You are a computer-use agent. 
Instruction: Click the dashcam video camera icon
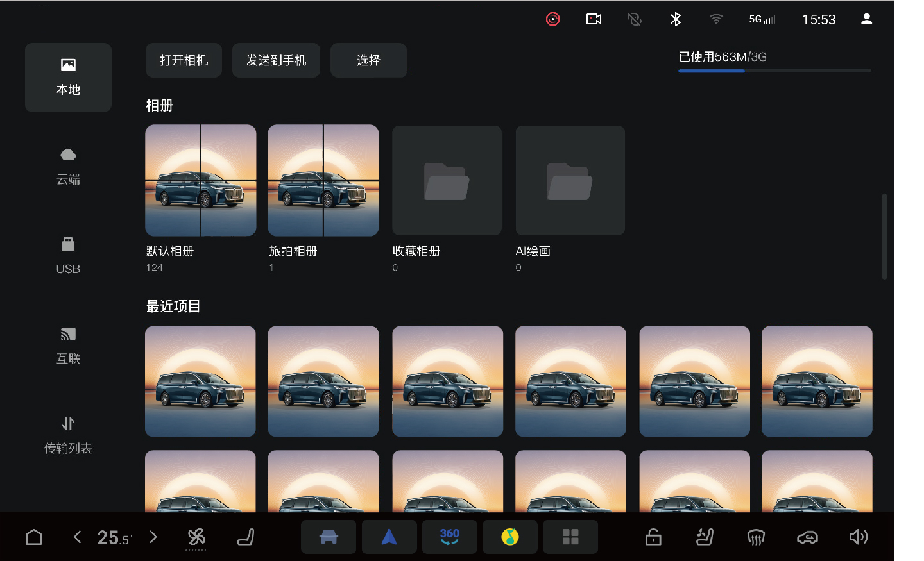pyautogui.click(x=594, y=19)
